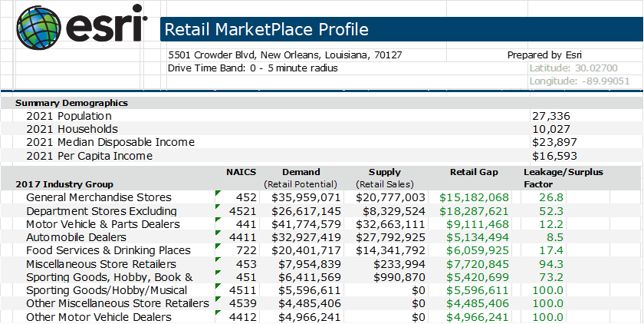Click the 2021 Per Capita Income label
The height and width of the screenshot is (324, 644).
point(89,156)
